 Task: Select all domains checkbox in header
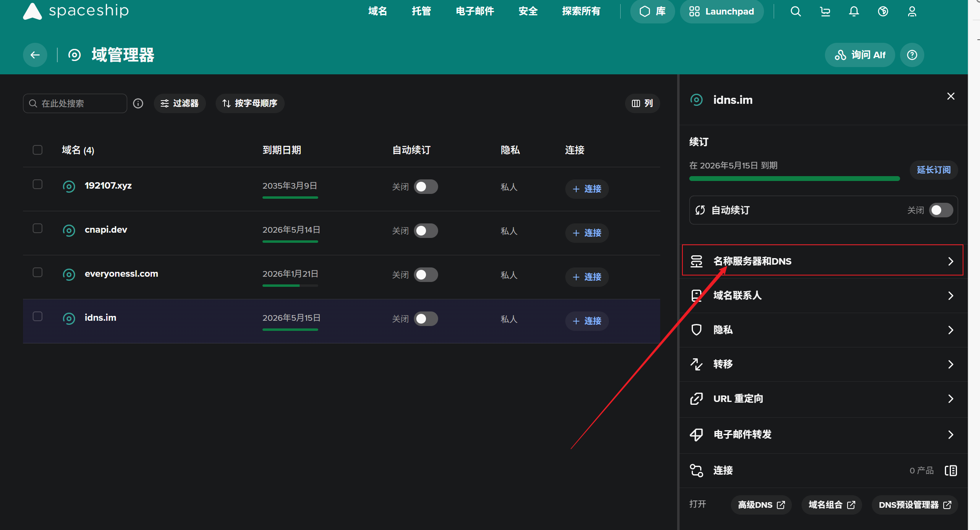click(38, 150)
